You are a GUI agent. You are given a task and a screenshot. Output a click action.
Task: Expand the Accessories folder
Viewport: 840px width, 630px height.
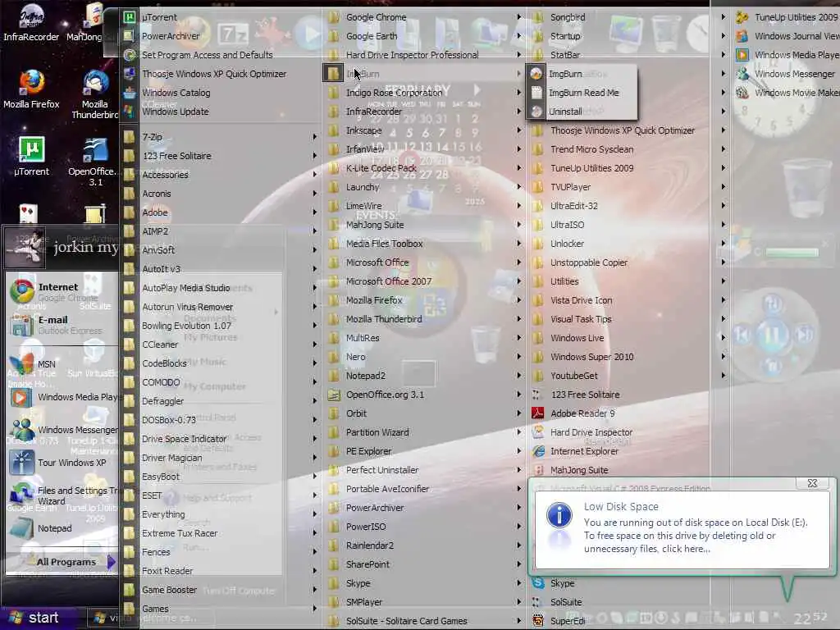(221, 175)
